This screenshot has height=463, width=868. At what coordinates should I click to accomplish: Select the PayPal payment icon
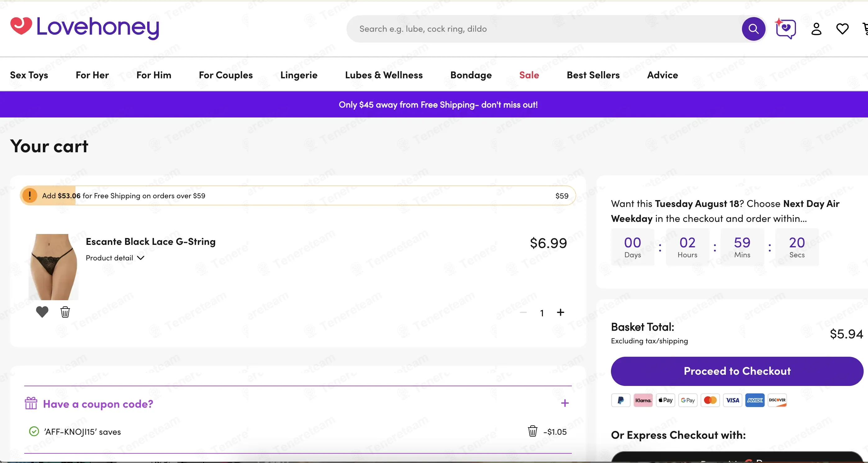[x=620, y=400]
